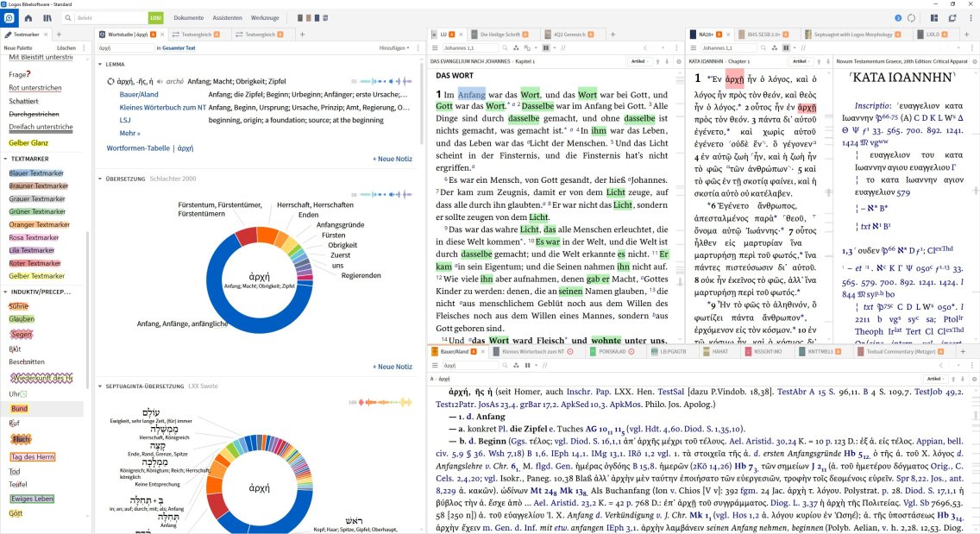Click the sync circle icon in the top bar

click(x=911, y=18)
